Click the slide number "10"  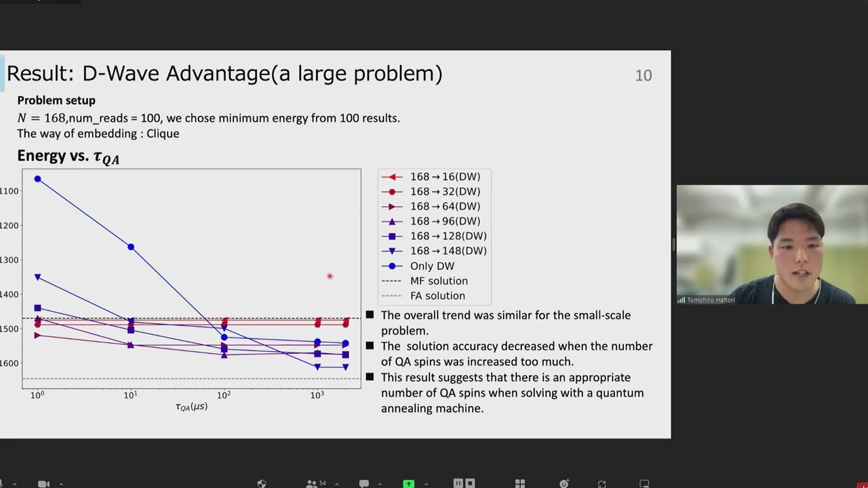click(644, 75)
